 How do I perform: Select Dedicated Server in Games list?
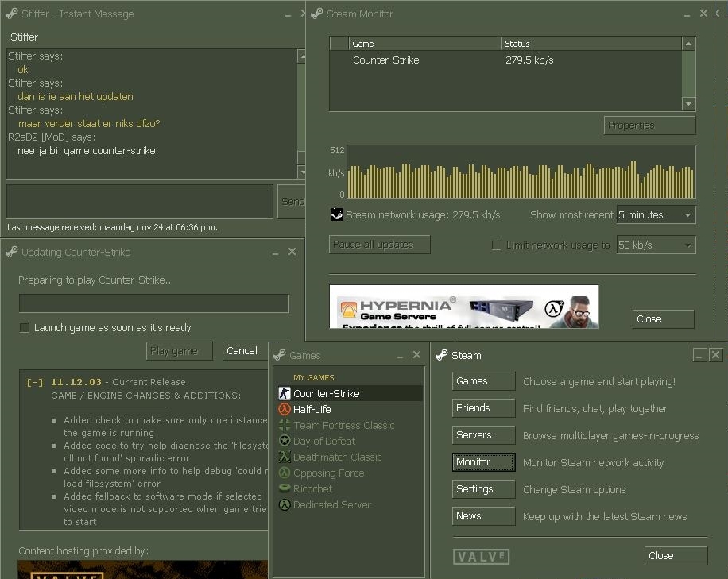(x=350, y=504)
